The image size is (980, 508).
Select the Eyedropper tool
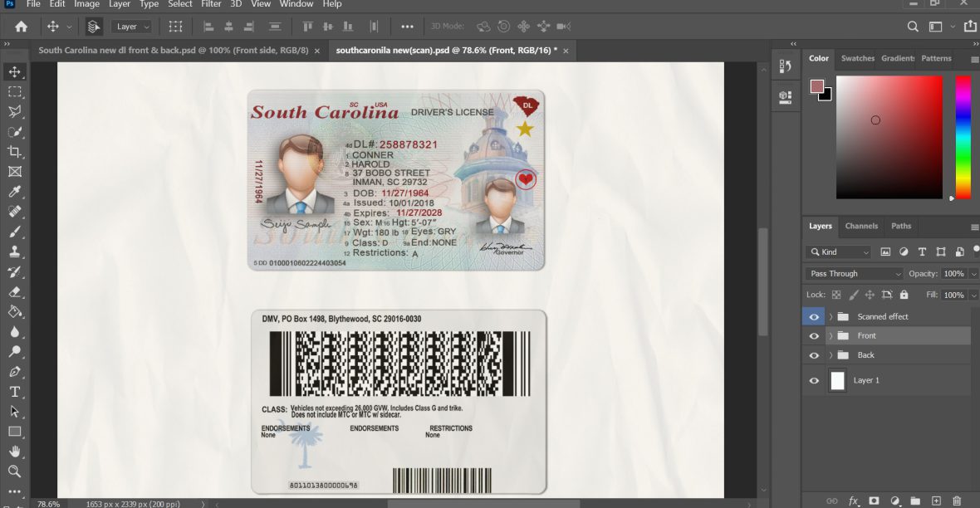click(x=13, y=192)
